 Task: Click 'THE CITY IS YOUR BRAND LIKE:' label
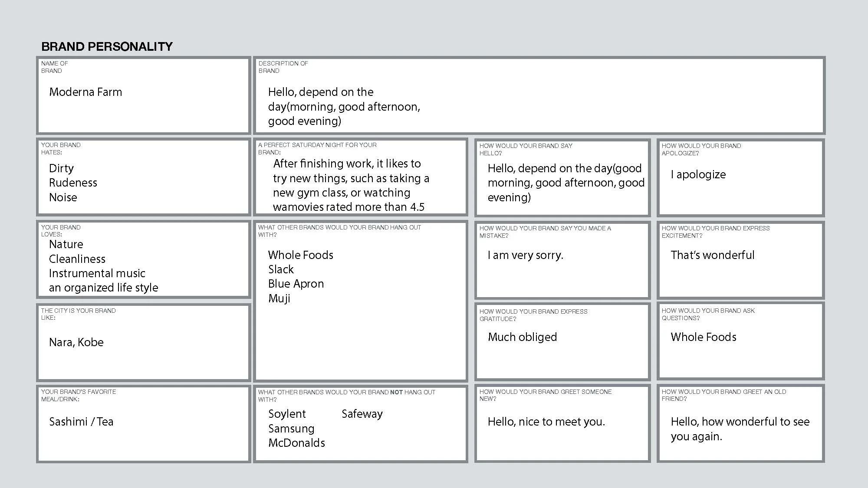click(x=78, y=314)
